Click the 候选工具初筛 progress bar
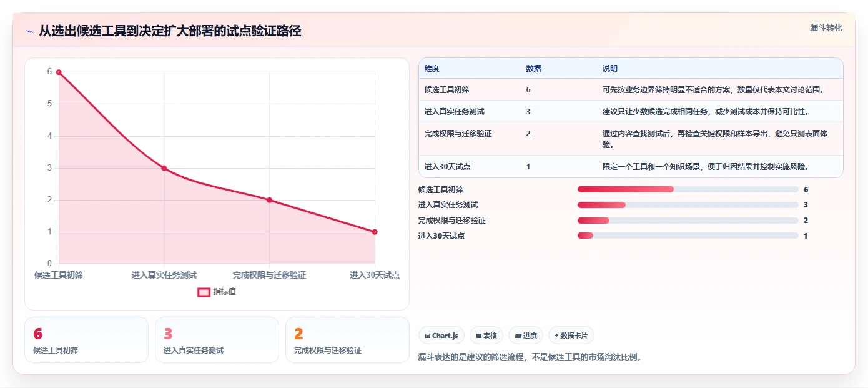Screen dimensions: 868x388 pos(688,189)
